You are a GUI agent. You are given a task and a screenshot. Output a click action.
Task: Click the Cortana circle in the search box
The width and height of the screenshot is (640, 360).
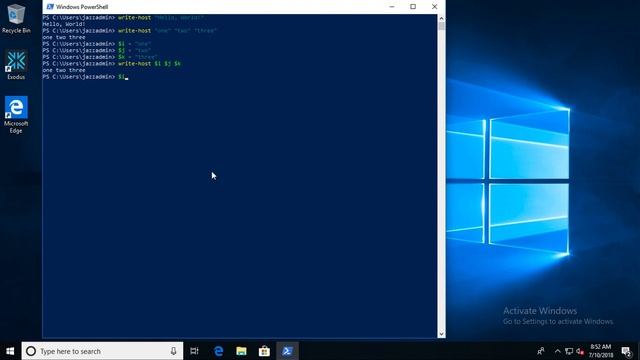pyautogui.click(x=31, y=351)
